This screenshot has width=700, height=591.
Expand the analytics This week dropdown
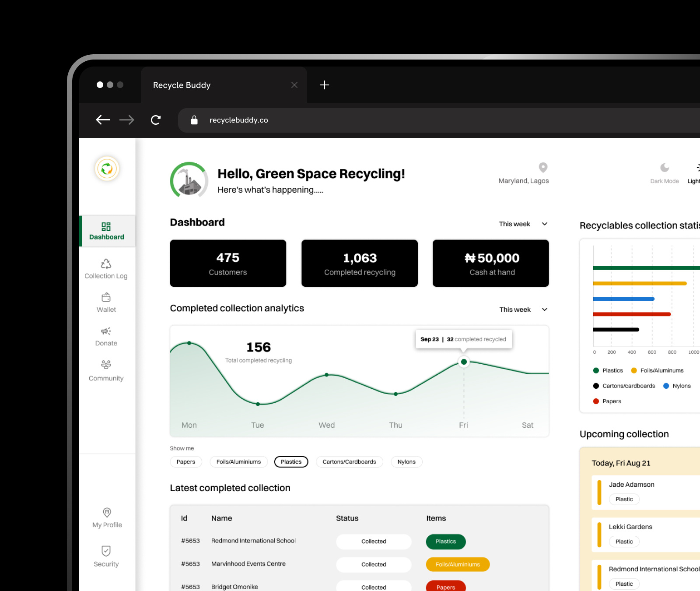524,310
